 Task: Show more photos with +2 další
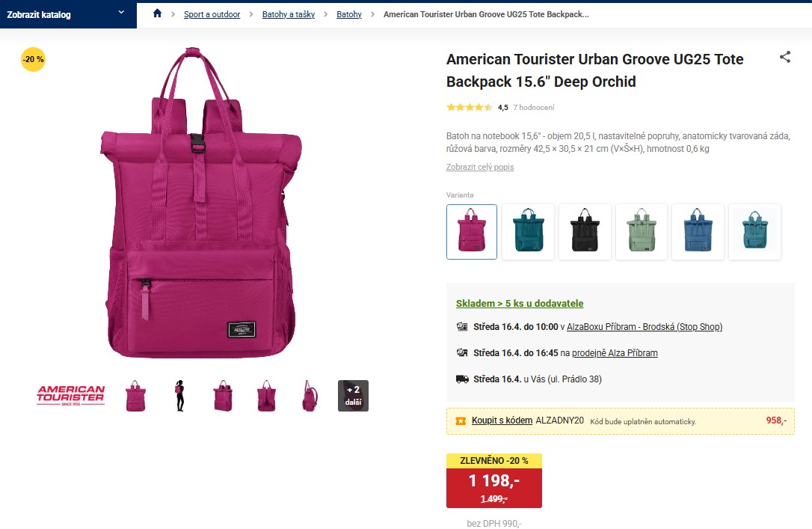pos(353,396)
